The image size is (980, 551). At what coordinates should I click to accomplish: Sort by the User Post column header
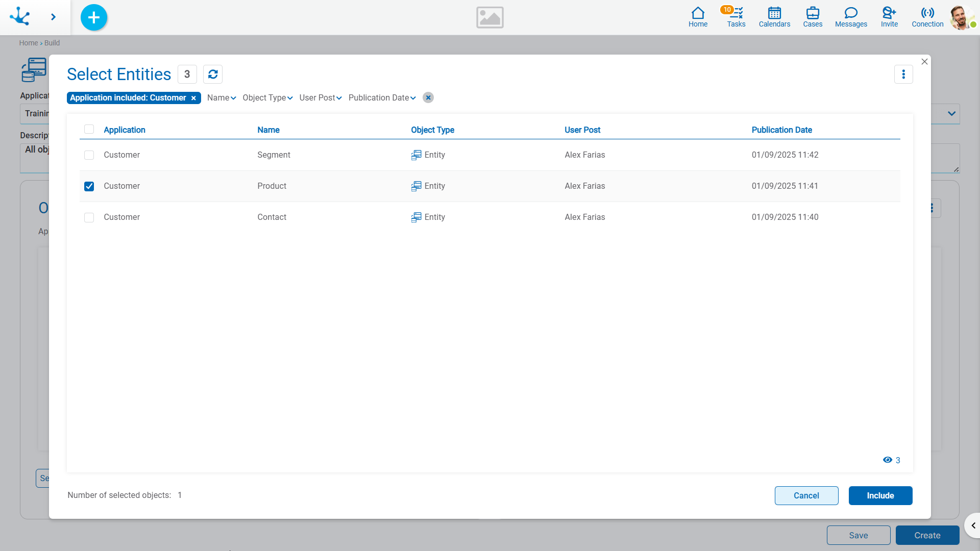click(x=582, y=130)
